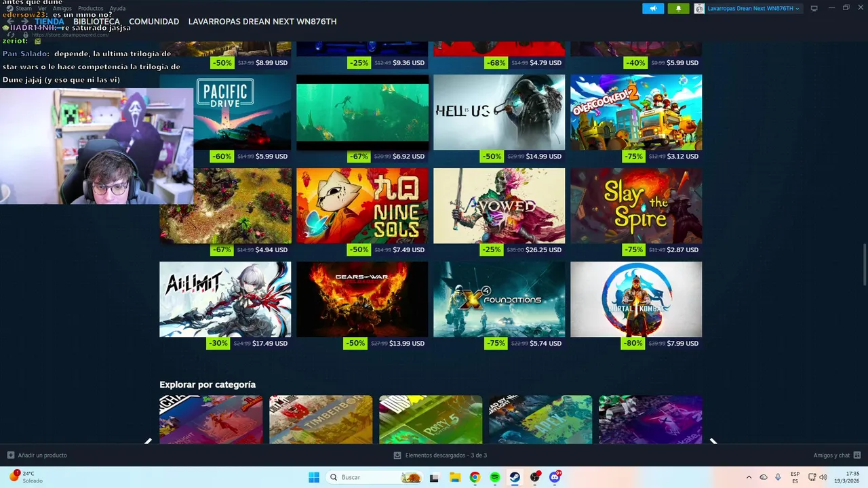868x488 pixels.
Task: Open the green notifications bell
Action: [678, 9]
